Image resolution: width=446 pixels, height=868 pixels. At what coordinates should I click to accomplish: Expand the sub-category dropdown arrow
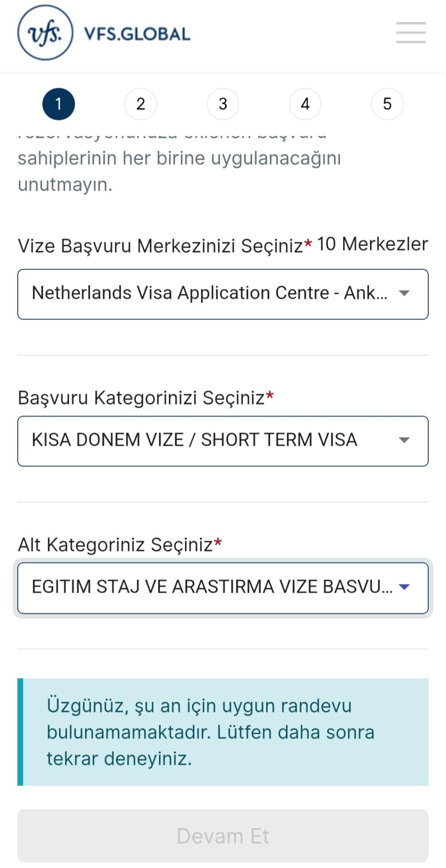click(x=404, y=587)
